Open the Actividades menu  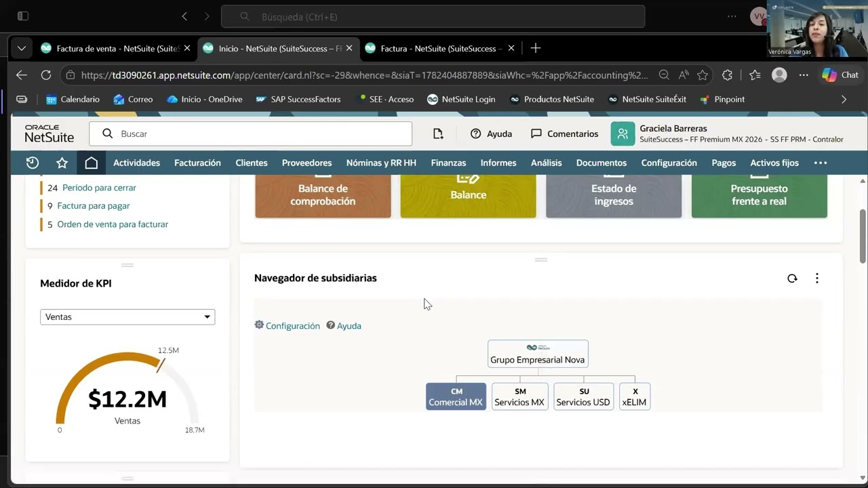pyautogui.click(x=136, y=163)
